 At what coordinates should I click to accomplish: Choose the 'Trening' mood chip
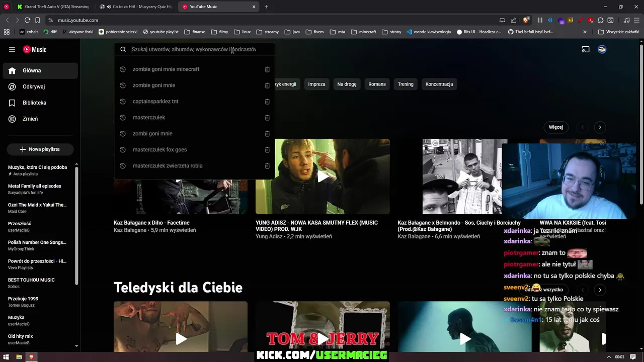pyautogui.click(x=406, y=84)
